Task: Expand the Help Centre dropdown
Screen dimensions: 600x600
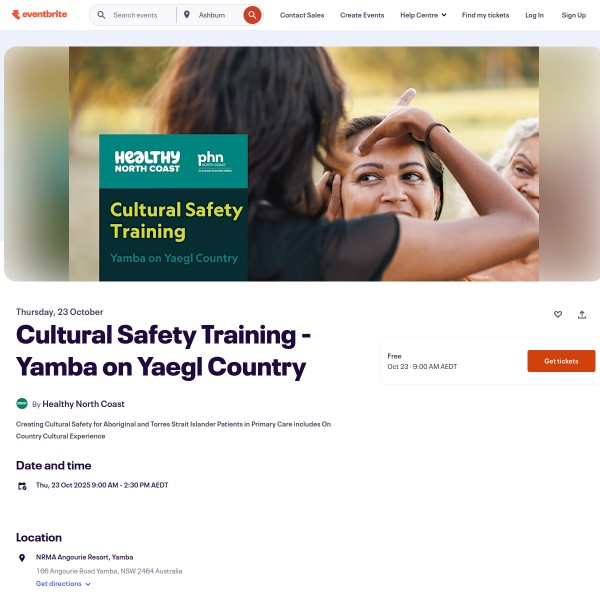Action: coord(423,15)
